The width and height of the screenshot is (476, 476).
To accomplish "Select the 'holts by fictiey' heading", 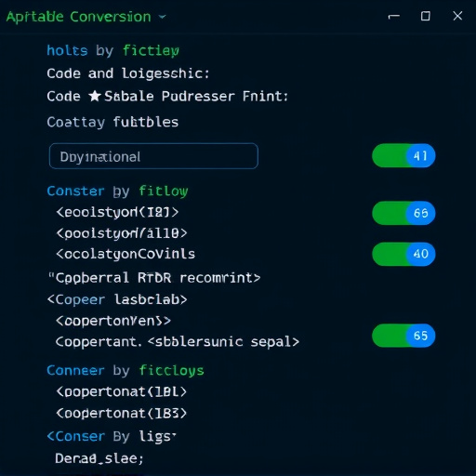I will [x=113, y=50].
